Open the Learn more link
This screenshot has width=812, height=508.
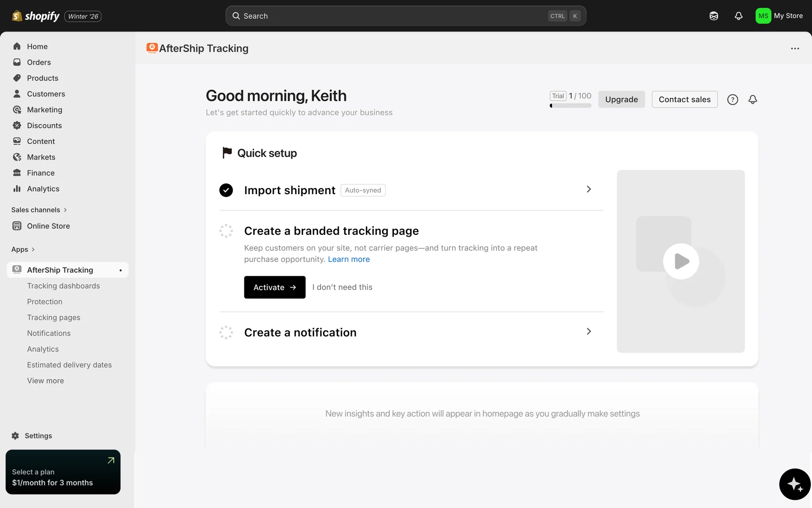pos(349,259)
